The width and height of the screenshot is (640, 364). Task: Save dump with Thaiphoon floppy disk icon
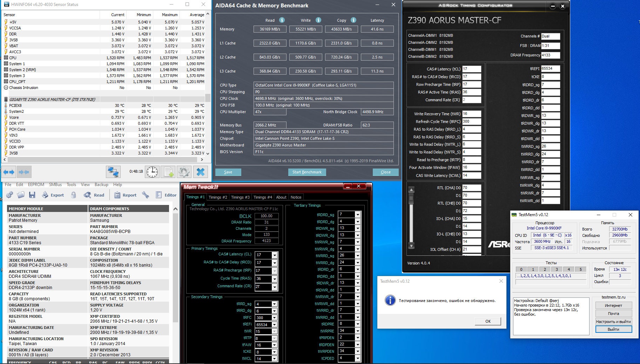(32, 195)
